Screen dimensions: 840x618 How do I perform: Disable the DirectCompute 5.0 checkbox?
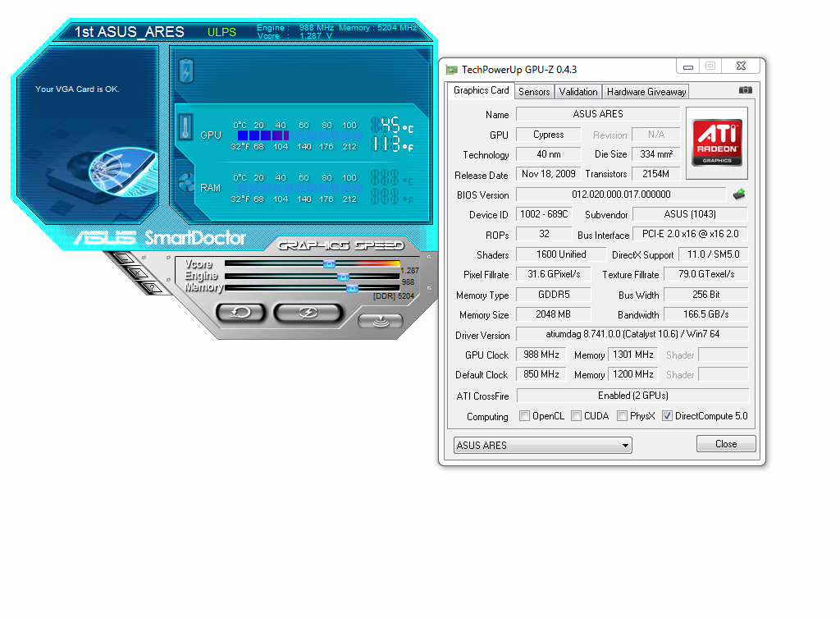tap(669, 415)
